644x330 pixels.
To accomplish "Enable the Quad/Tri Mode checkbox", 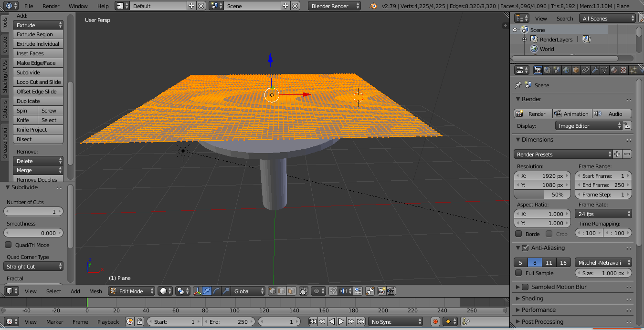I will pos(8,245).
